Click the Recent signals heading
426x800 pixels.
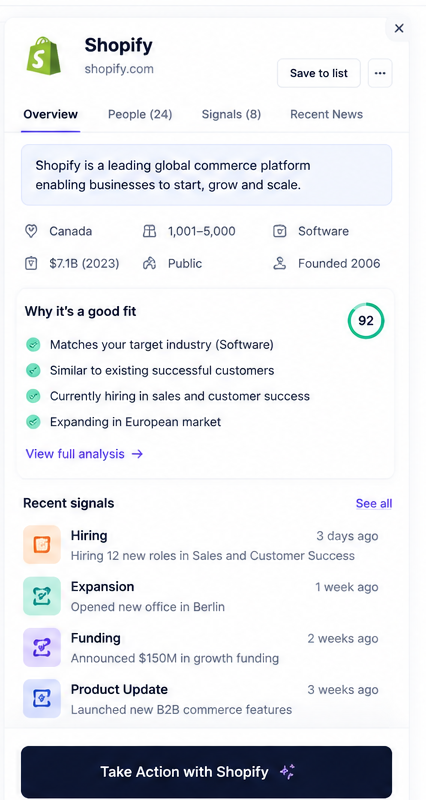coord(68,504)
